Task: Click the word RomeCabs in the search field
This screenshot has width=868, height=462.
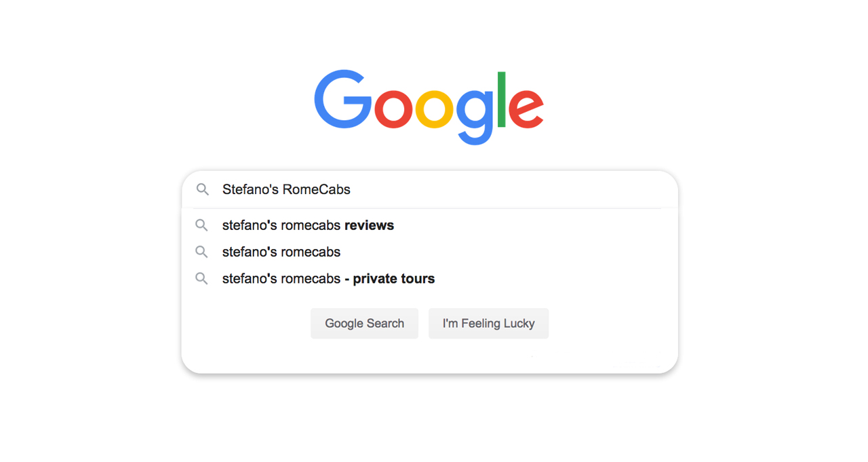Action: pyautogui.click(x=316, y=189)
